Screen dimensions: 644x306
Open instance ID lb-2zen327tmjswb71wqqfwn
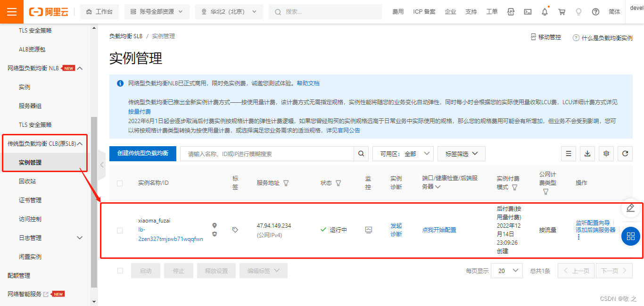pyautogui.click(x=171, y=234)
